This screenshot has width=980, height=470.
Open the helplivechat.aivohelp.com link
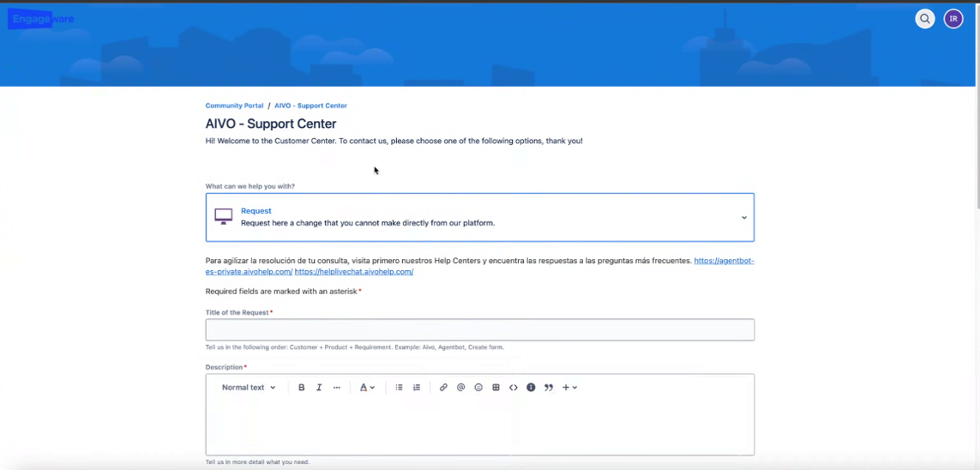(x=354, y=272)
